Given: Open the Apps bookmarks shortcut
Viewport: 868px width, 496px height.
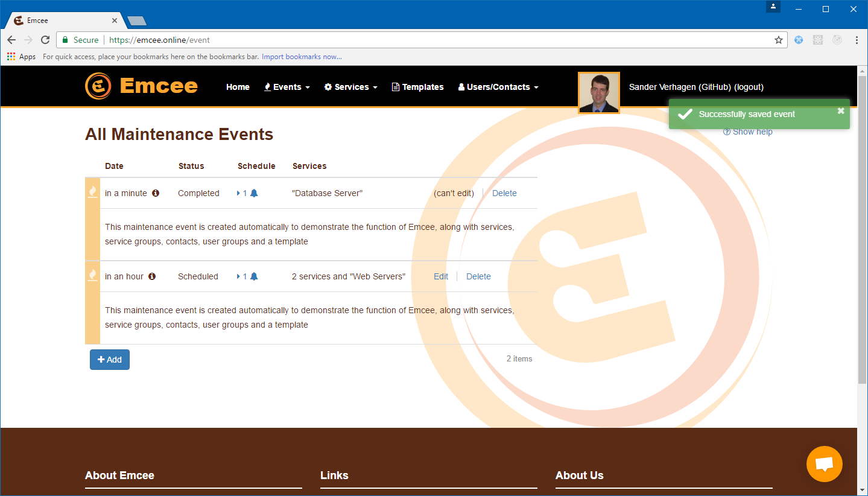Looking at the screenshot, I should pos(22,57).
